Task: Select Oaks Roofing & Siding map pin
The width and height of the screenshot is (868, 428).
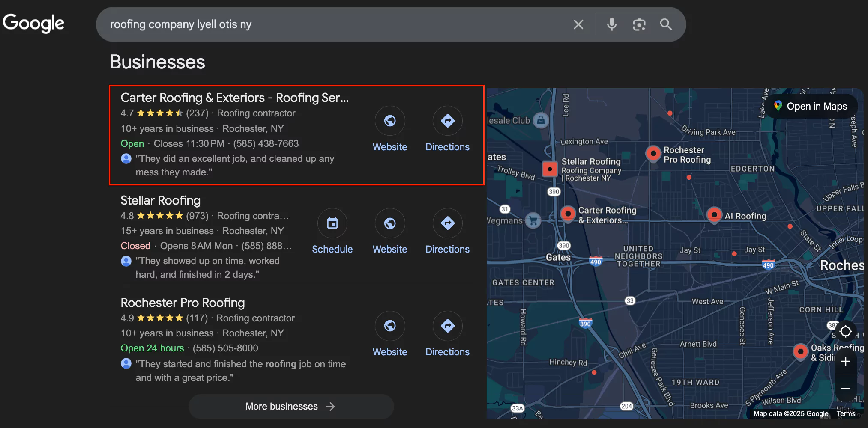Action: point(800,352)
